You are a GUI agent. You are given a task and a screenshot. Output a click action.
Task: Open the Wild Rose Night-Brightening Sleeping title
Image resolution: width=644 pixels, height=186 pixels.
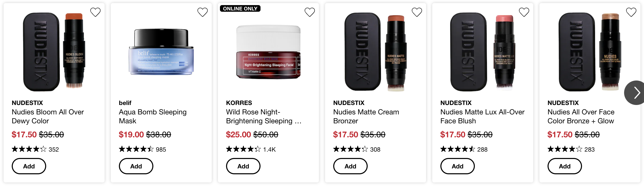click(x=264, y=116)
